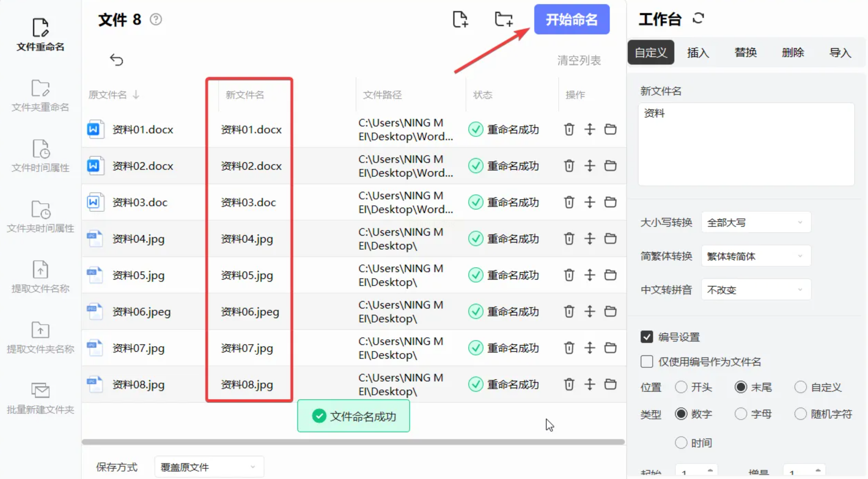Expand the 大小写转换 dropdown

coord(756,223)
